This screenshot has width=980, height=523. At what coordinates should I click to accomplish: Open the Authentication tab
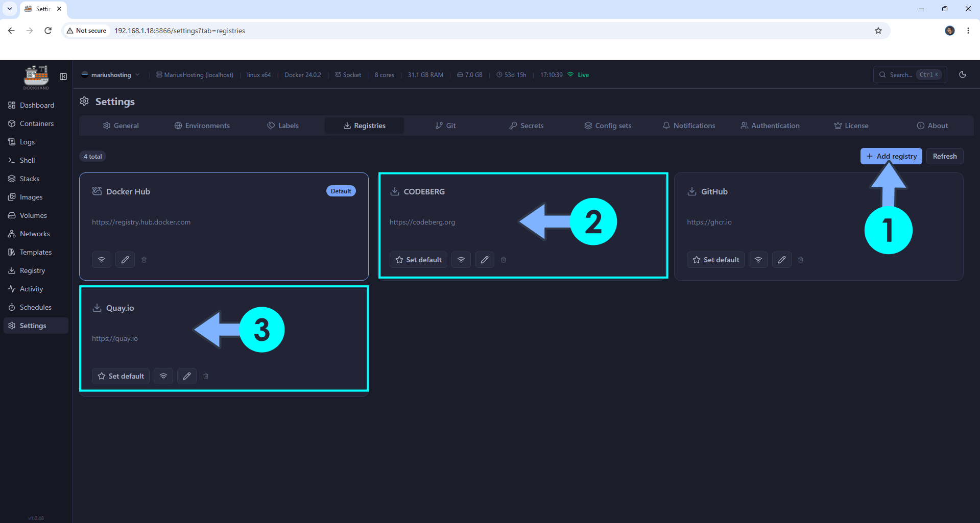click(770, 126)
